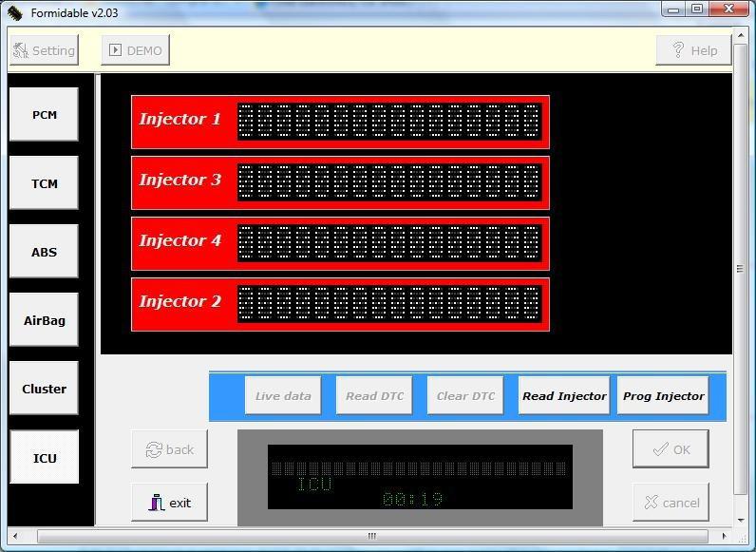The image size is (756, 552).
Task: Launch DEMO mode
Action: [135, 50]
